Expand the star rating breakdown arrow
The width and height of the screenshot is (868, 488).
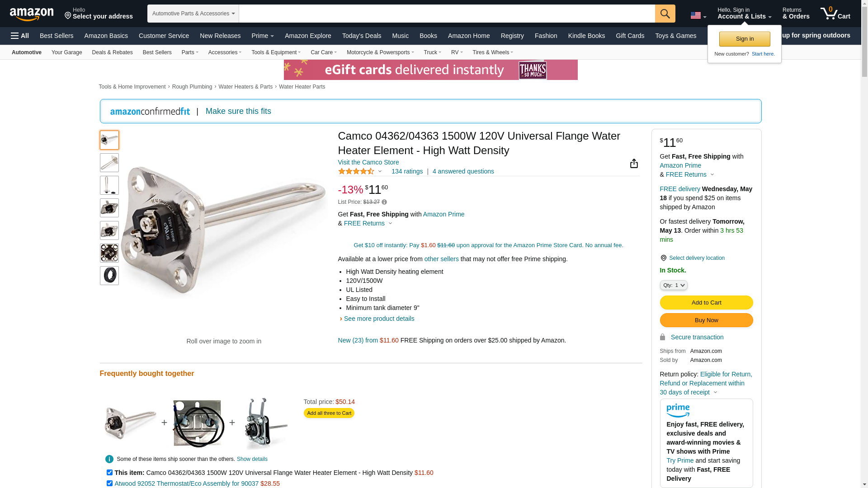click(380, 171)
